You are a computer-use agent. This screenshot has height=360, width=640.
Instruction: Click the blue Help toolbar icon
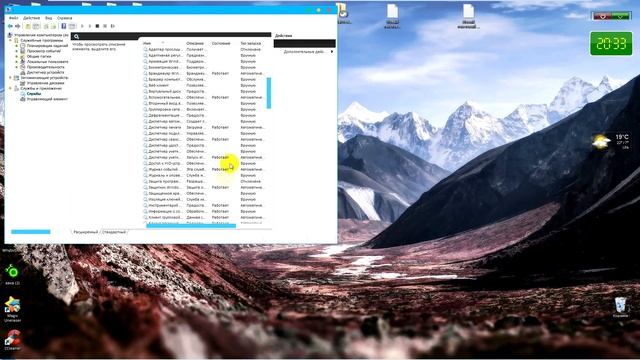[x=64, y=26]
